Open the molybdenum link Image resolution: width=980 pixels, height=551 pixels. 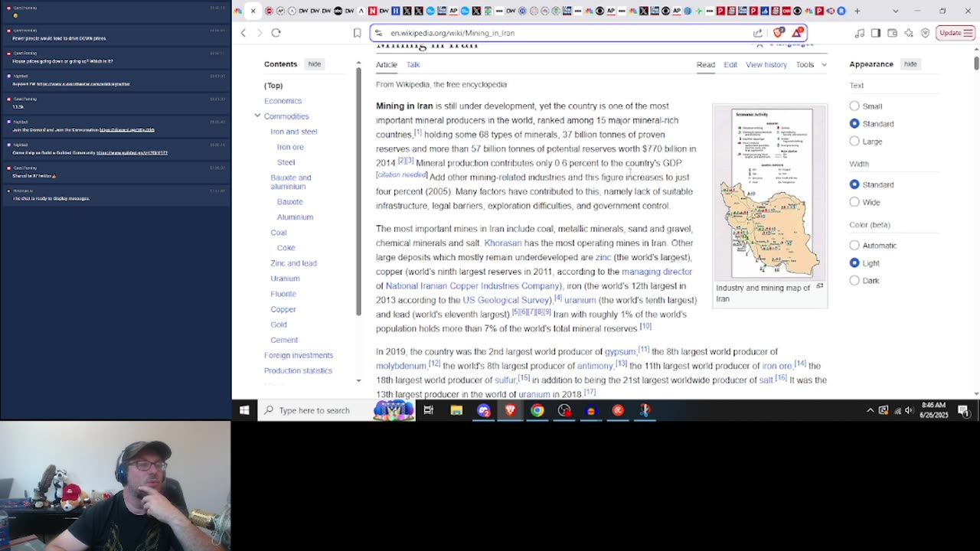(400, 366)
